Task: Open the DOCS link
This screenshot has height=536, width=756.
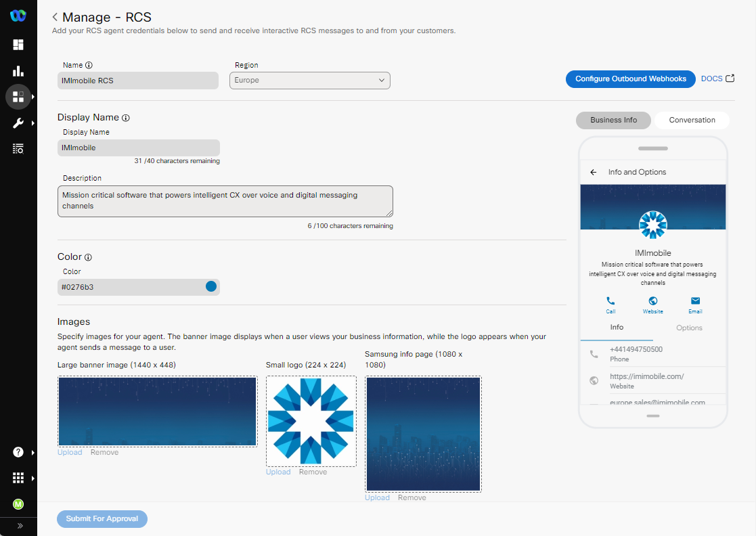Action: coord(717,79)
